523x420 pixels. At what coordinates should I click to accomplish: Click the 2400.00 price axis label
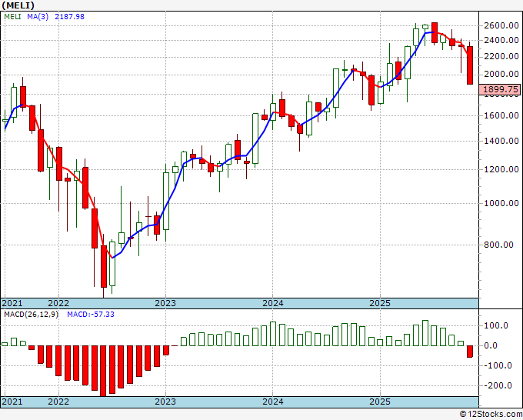pyautogui.click(x=501, y=40)
